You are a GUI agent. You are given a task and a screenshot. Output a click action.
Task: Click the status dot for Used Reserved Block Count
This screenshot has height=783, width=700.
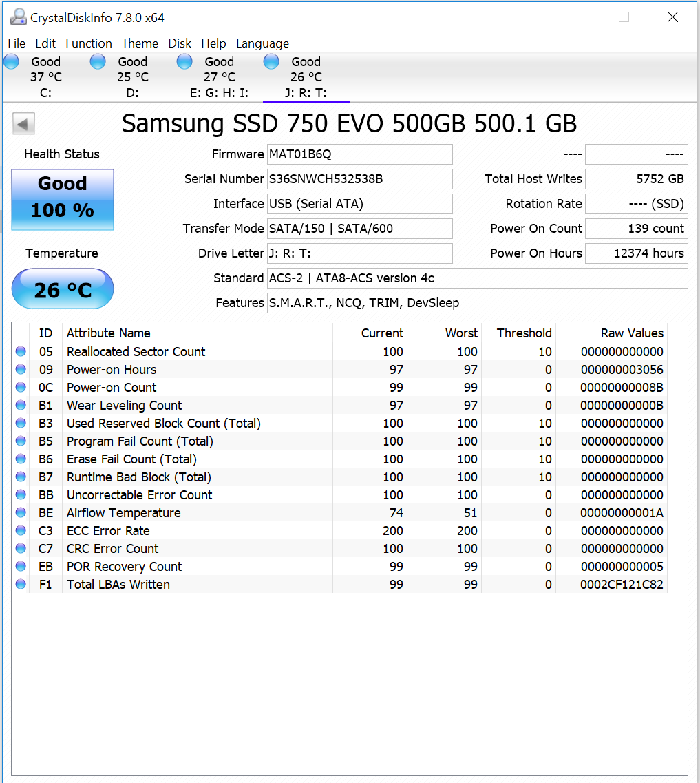[x=21, y=423]
